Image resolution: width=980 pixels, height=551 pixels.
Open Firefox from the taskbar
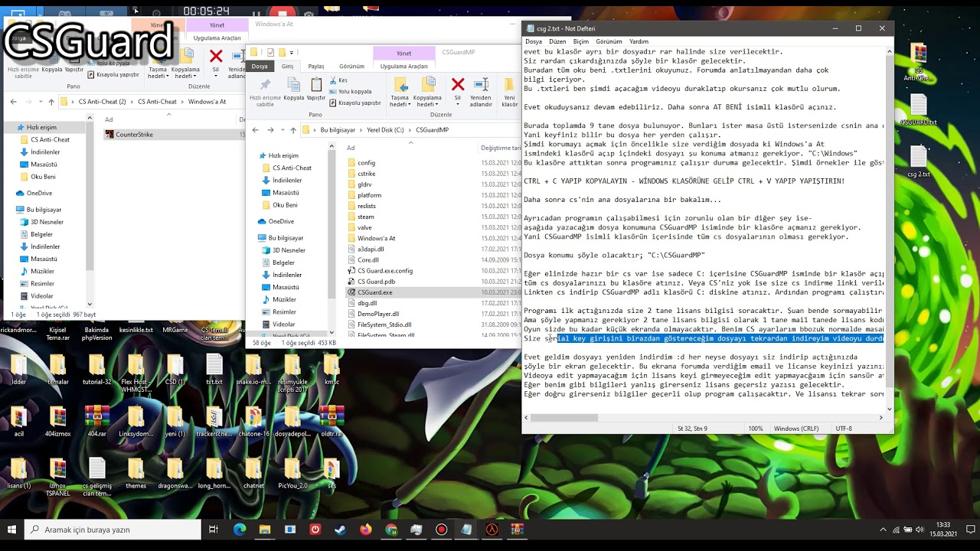click(365, 530)
